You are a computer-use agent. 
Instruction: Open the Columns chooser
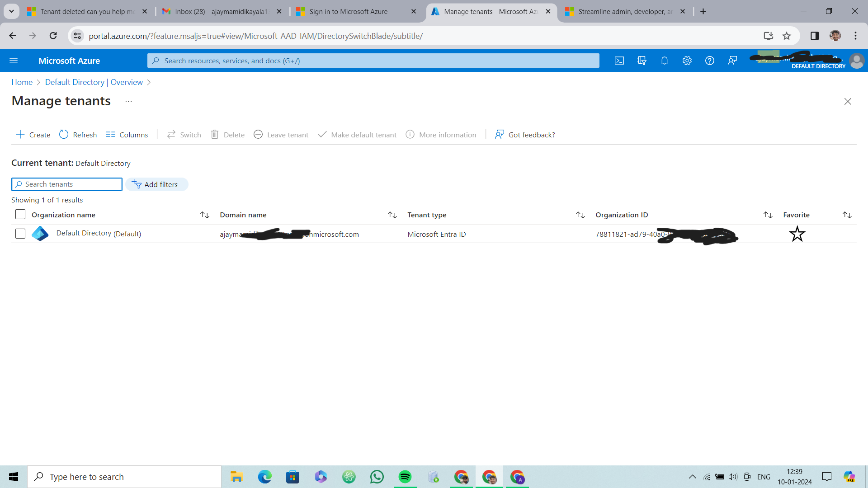pos(127,135)
